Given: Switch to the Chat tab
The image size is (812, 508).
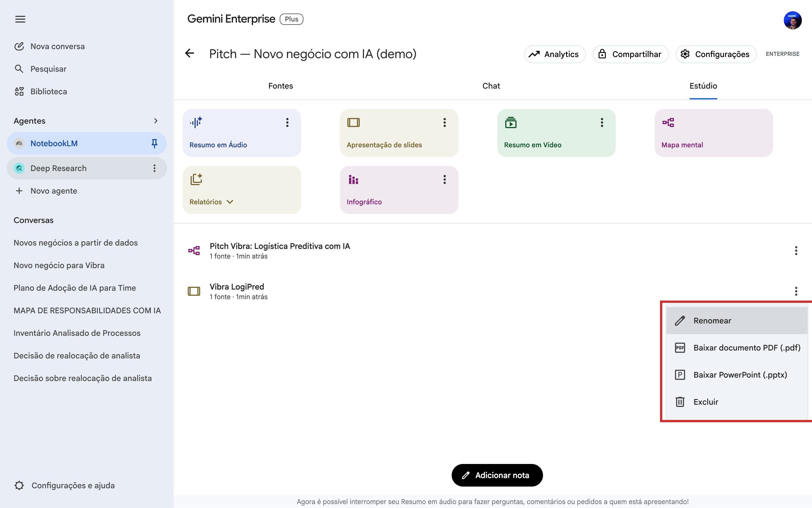Looking at the screenshot, I should (491, 86).
